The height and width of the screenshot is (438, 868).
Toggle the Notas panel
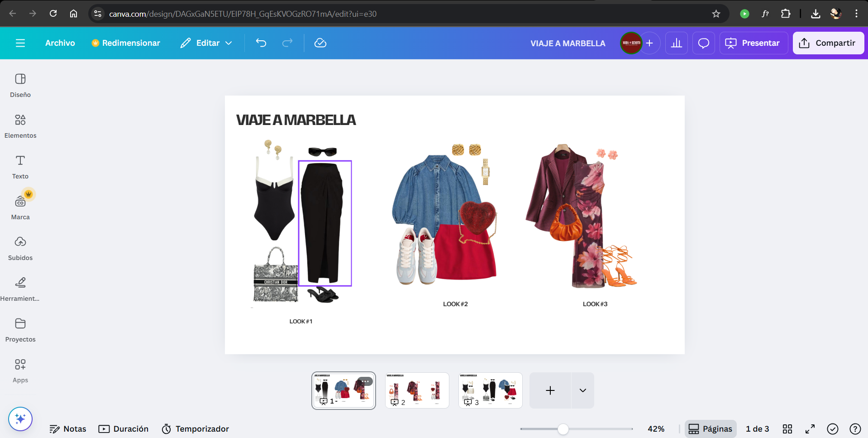pyautogui.click(x=68, y=429)
